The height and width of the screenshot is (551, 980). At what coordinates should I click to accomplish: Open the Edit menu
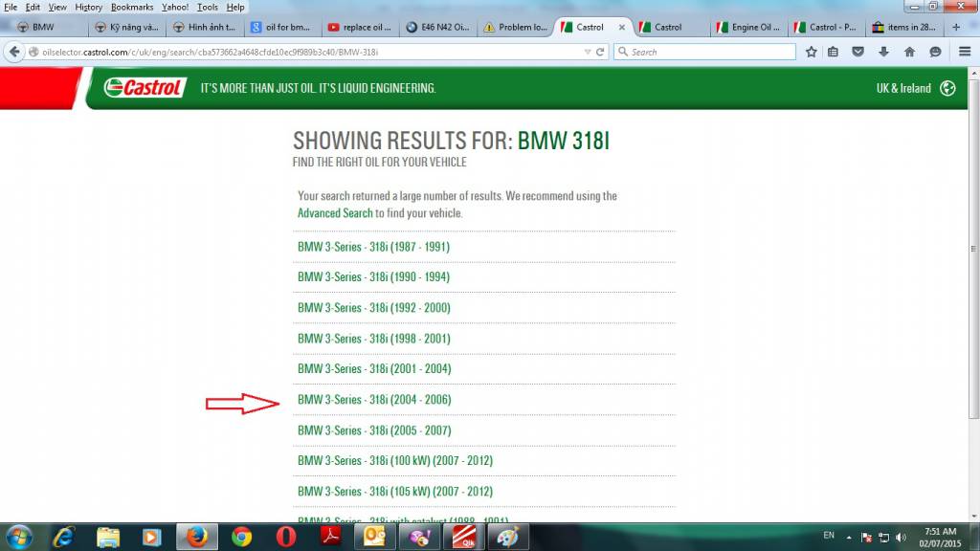[33, 8]
